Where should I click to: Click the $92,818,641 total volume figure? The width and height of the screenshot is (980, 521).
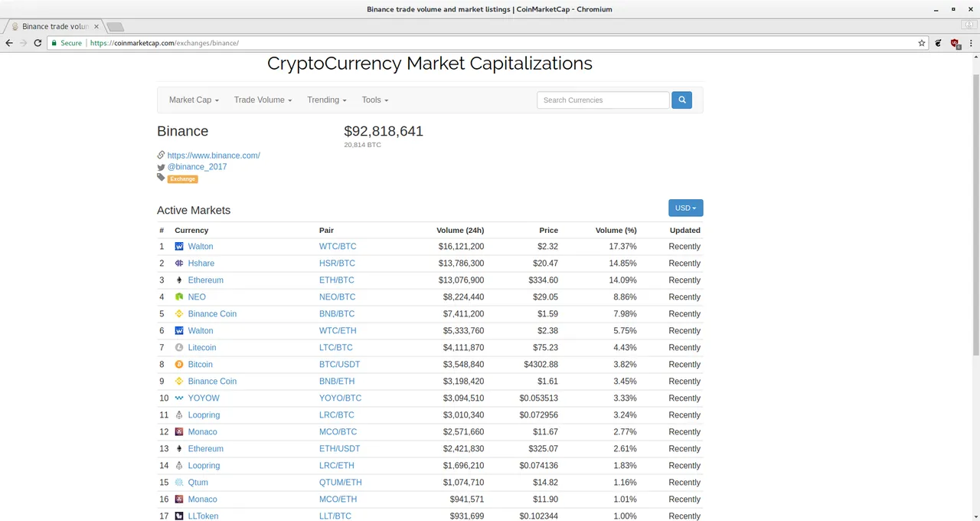point(384,131)
